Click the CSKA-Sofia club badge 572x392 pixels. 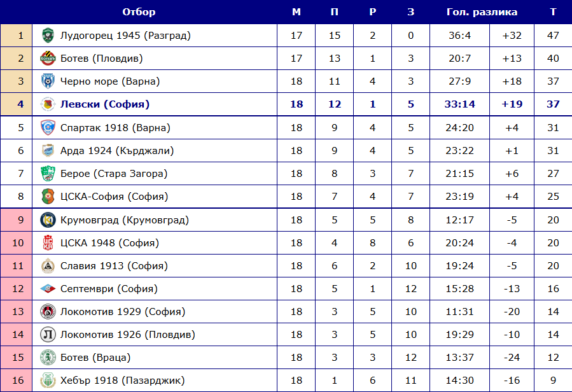point(48,197)
